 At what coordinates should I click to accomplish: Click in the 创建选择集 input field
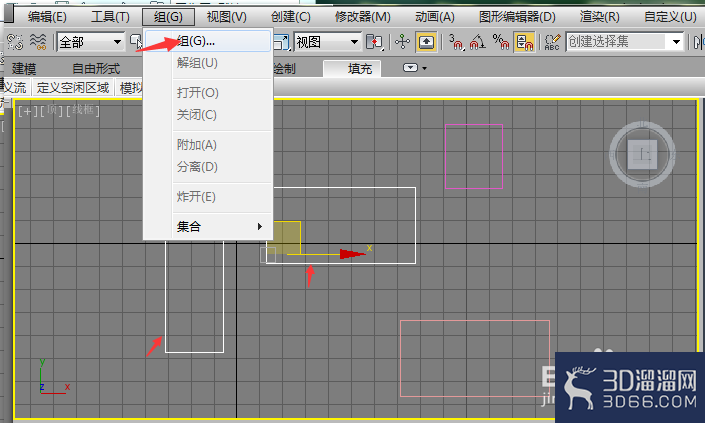[616, 42]
